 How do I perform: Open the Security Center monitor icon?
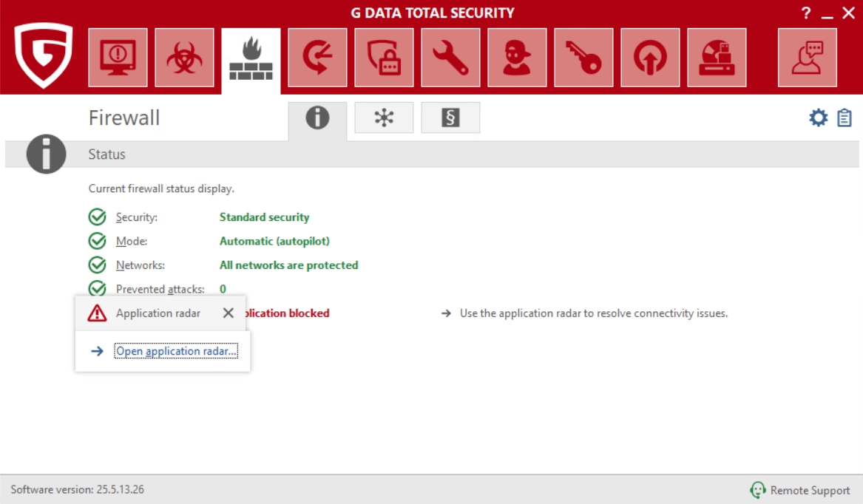(x=118, y=58)
